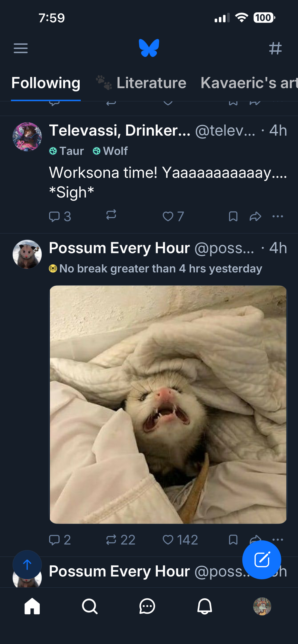Like the Worksona time post
The width and height of the screenshot is (298, 644).
[x=168, y=216]
